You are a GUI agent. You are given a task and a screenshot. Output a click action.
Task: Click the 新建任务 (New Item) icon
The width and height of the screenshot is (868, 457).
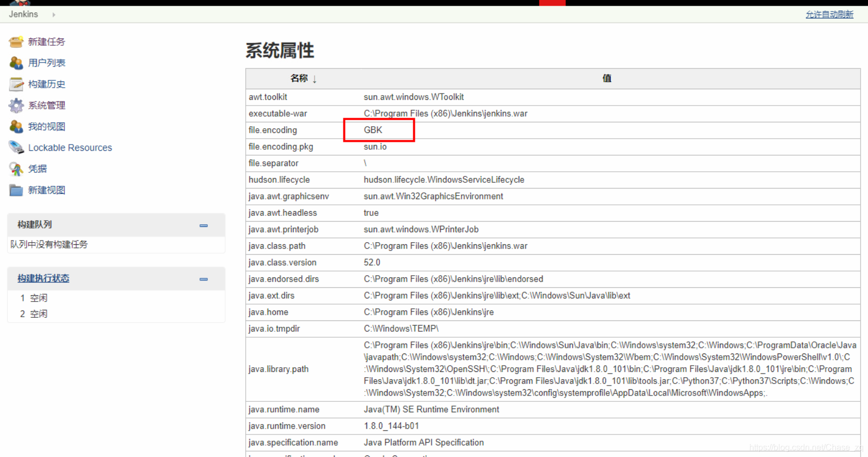pyautogui.click(x=16, y=41)
